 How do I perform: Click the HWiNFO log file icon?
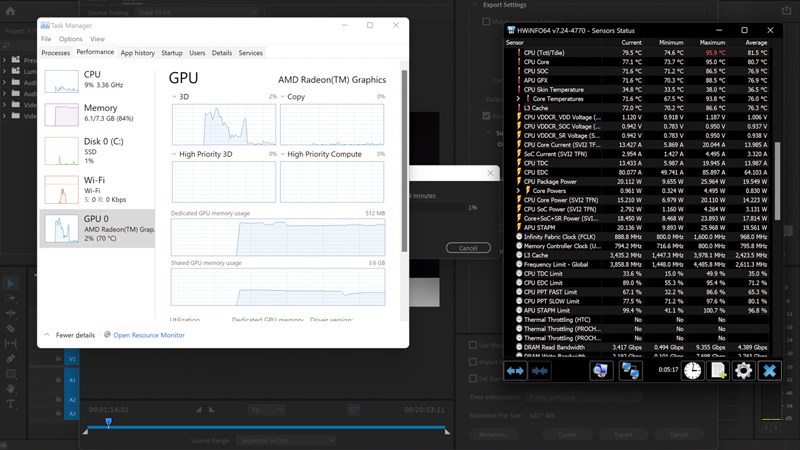[718, 371]
